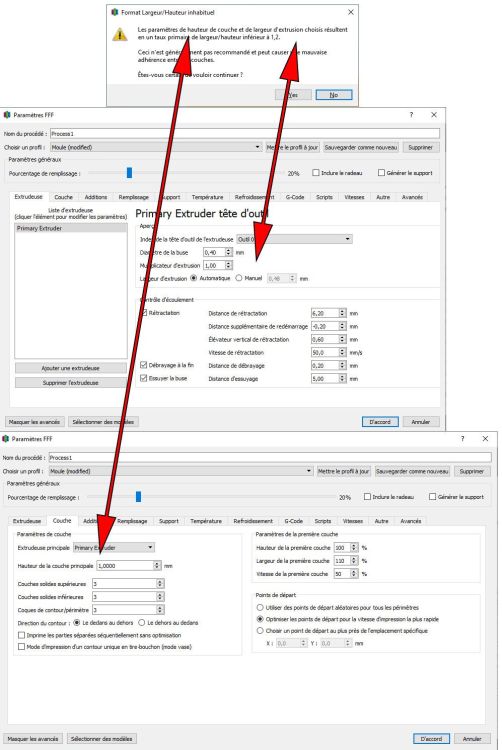Click Yes in the warning dialog
Viewport: 502px width, 750px height.
pos(293,95)
